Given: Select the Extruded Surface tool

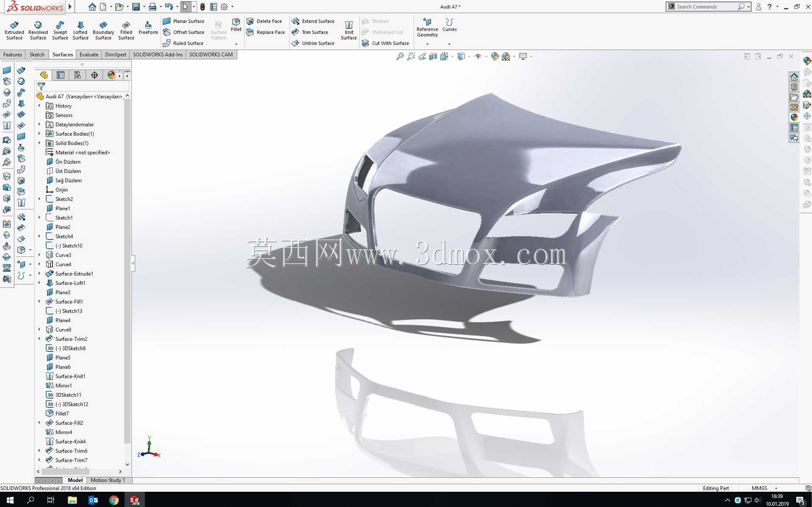Looking at the screenshot, I should [14, 31].
